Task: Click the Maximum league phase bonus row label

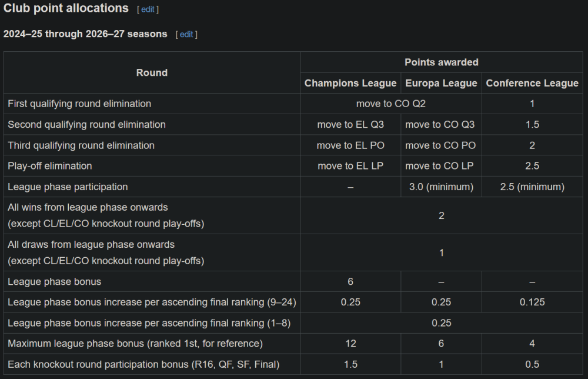Action: pyautogui.click(x=135, y=343)
